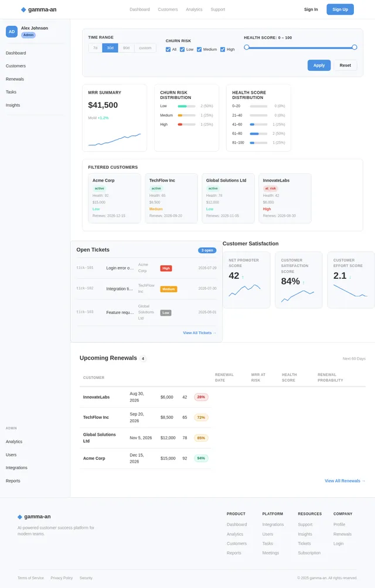Open the TechFlow Inc customer card

(171, 199)
